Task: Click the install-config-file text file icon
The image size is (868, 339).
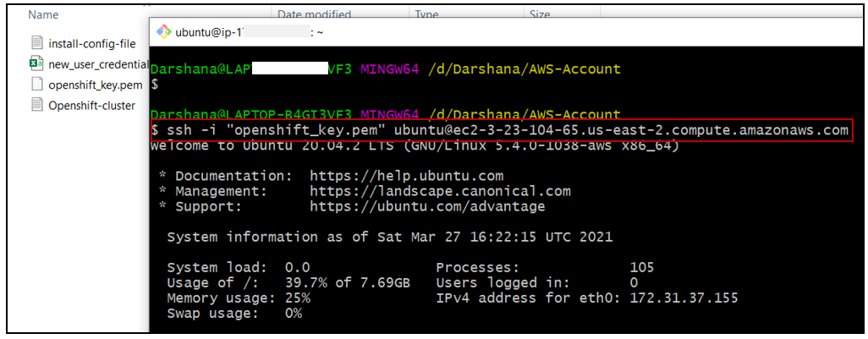Action: tap(37, 43)
